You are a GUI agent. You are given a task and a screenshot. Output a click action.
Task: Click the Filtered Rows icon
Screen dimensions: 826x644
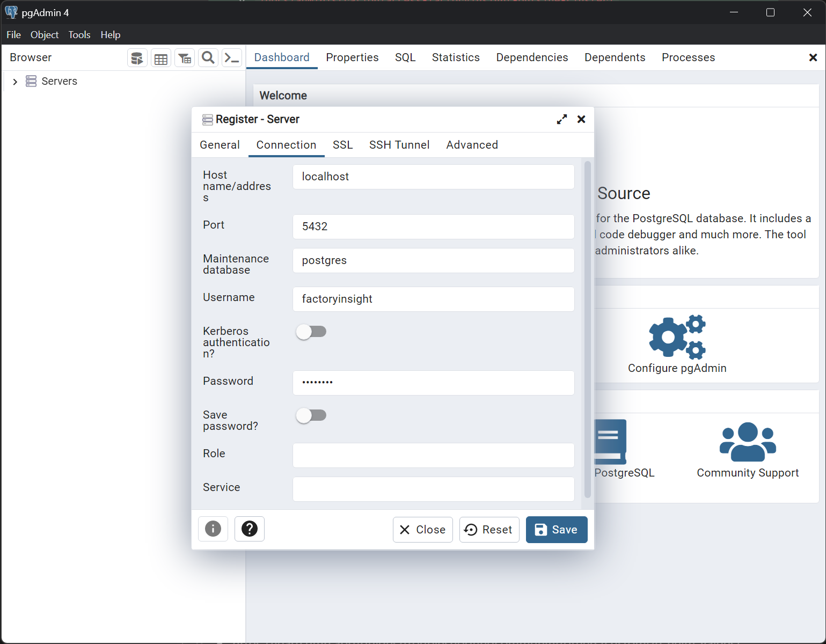pos(185,58)
